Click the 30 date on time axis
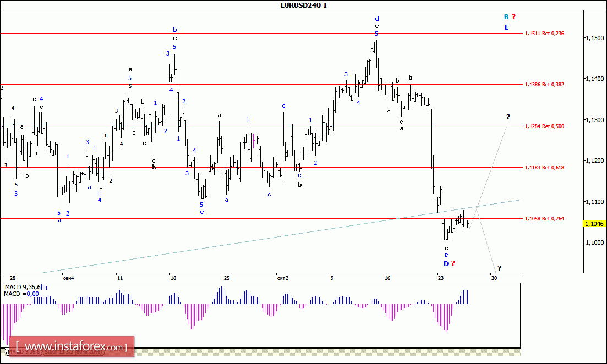The height and width of the screenshot is (364, 607). (494, 278)
